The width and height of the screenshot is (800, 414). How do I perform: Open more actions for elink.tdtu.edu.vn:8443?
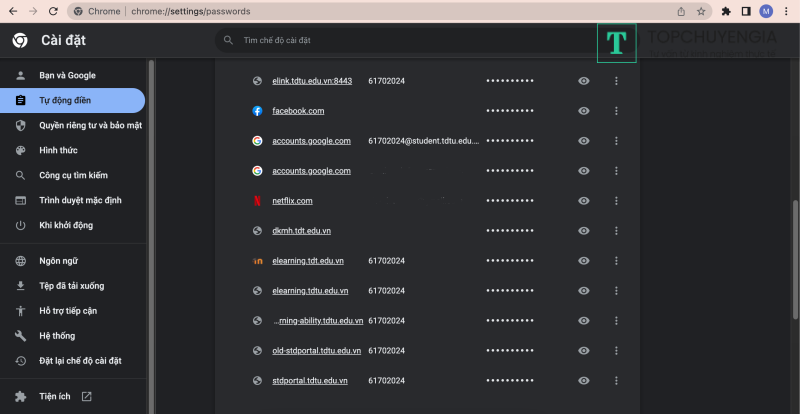tap(616, 81)
